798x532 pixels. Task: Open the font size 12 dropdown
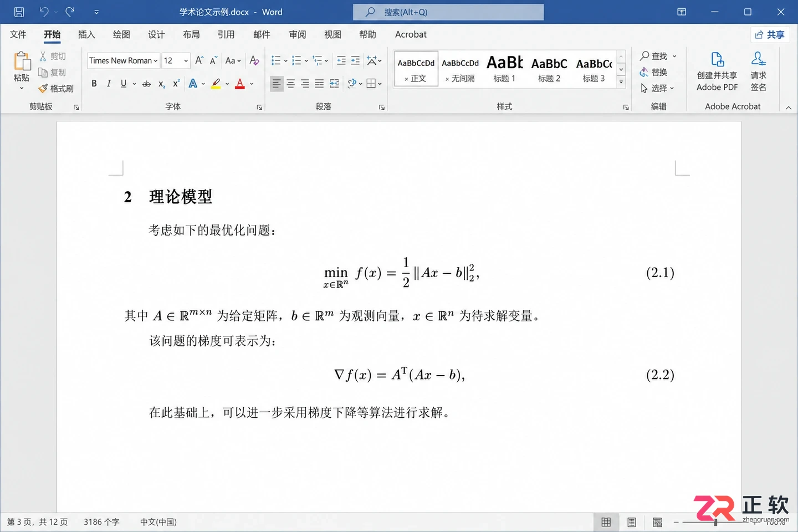tap(186, 60)
